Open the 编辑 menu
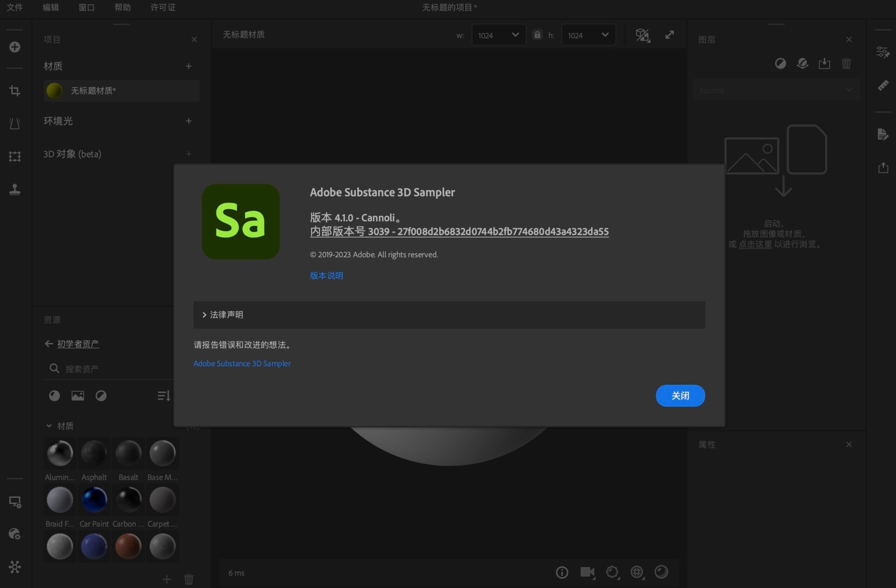The image size is (896, 588). pos(51,7)
